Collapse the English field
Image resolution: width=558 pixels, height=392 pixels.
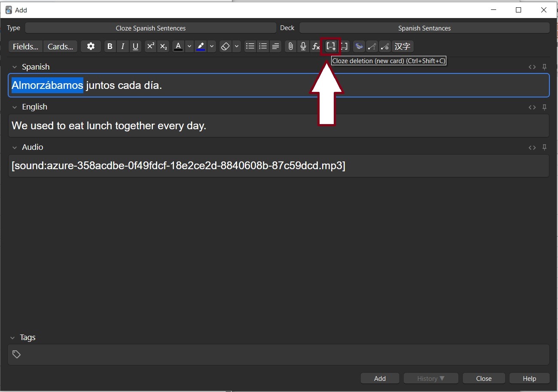[15, 107]
